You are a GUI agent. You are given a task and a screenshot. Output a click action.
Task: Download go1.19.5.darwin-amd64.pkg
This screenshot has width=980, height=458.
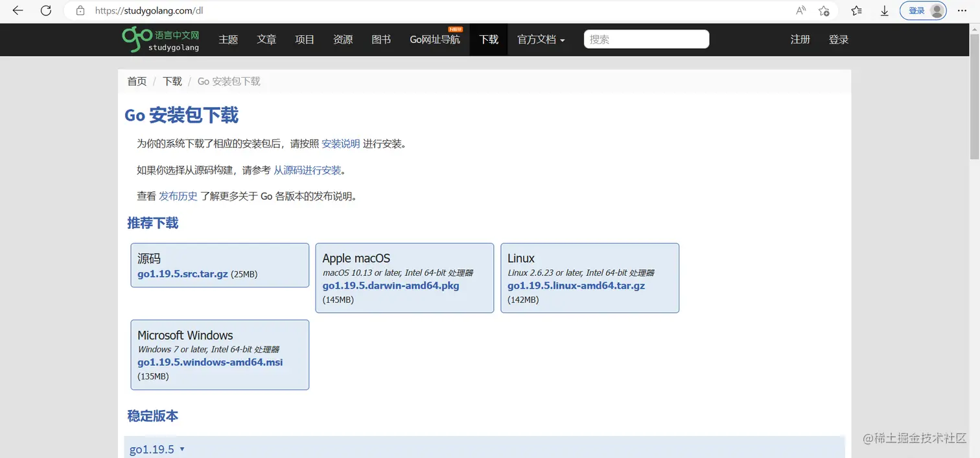391,285
